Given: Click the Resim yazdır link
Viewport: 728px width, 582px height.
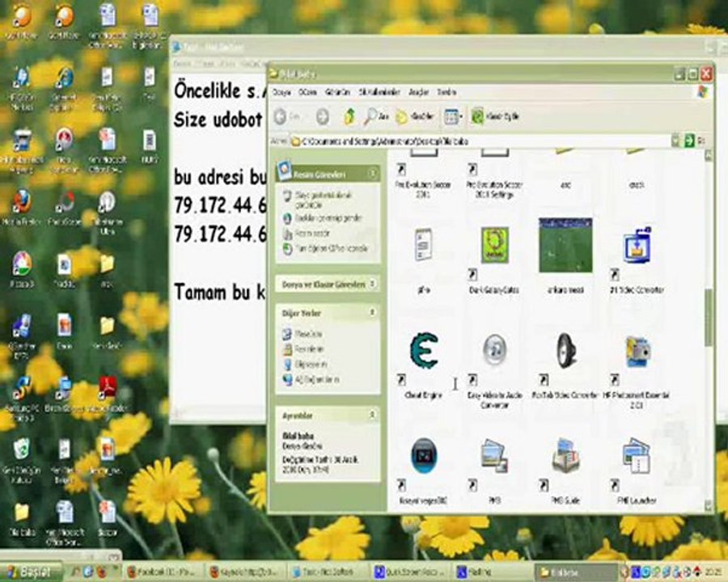Looking at the screenshot, I should click(x=312, y=234).
